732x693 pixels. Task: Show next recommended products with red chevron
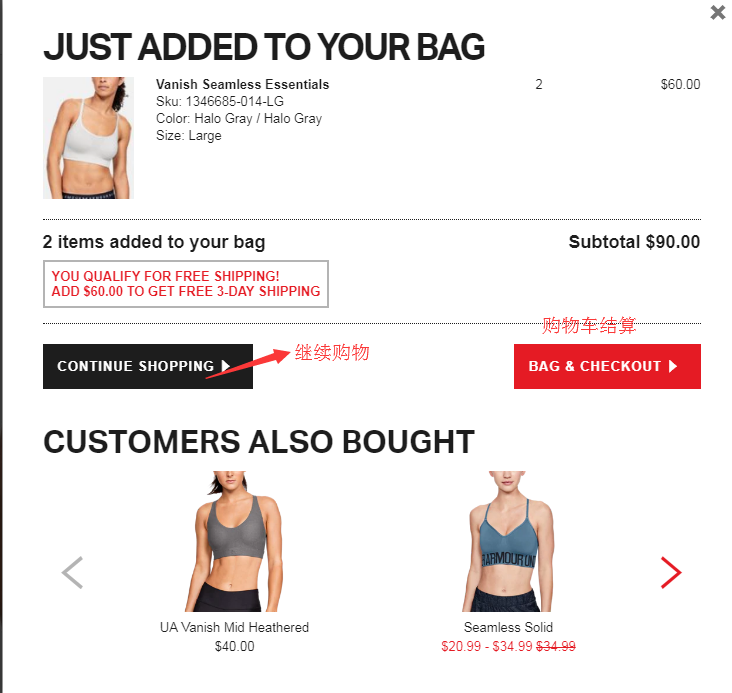click(x=671, y=573)
